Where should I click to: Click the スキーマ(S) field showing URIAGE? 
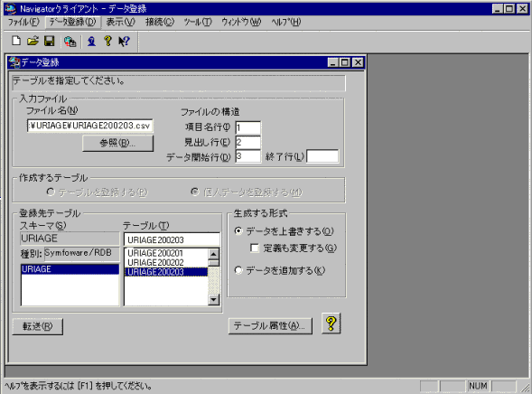coord(70,239)
